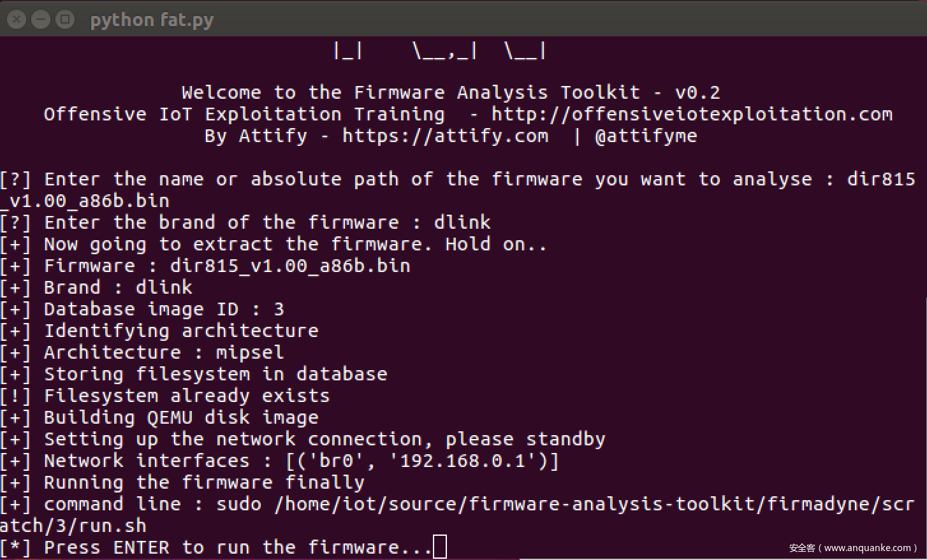Click the 'Building QEMU disk image' line
This screenshot has height=560, width=927.
181,417
